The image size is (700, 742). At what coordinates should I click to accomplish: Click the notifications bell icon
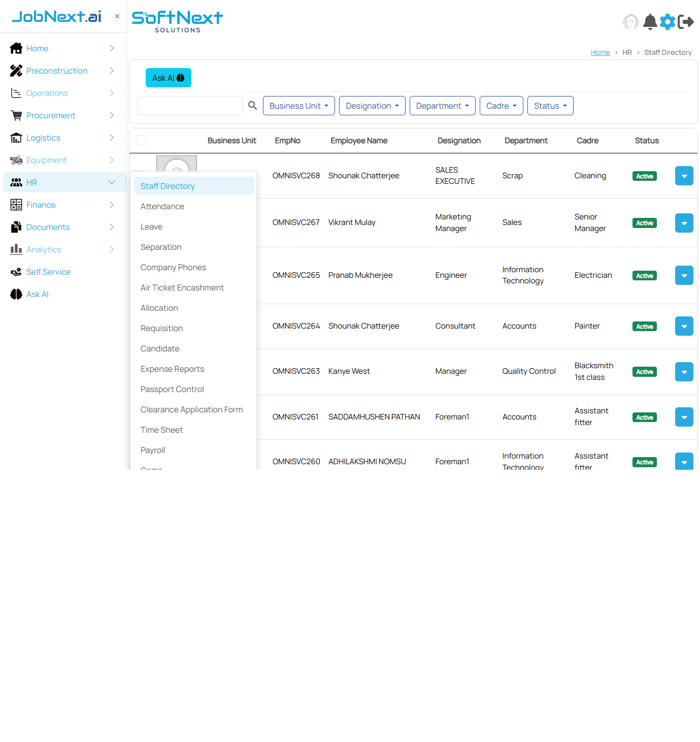pos(650,22)
